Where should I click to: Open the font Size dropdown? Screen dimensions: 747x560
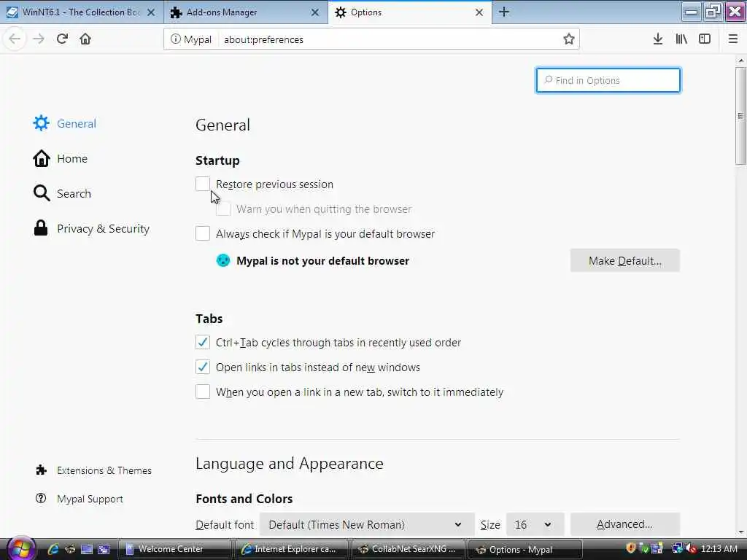(x=535, y=524)
